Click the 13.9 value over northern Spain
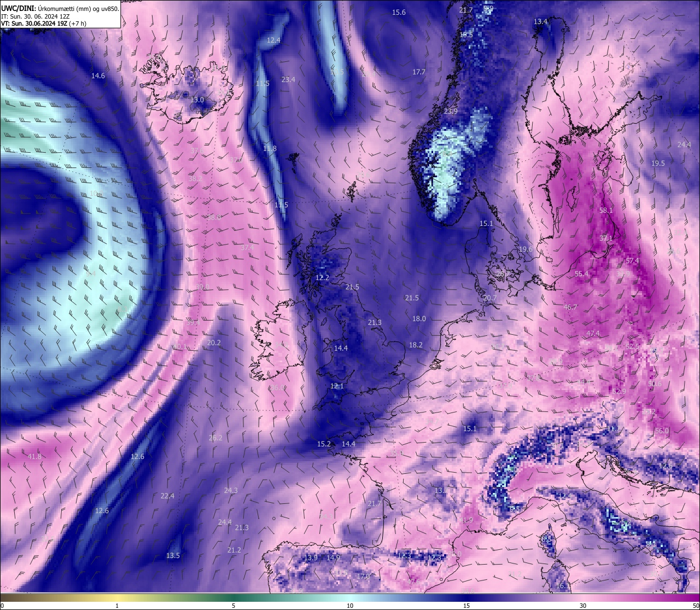700x610 pixels. (311, 558)
